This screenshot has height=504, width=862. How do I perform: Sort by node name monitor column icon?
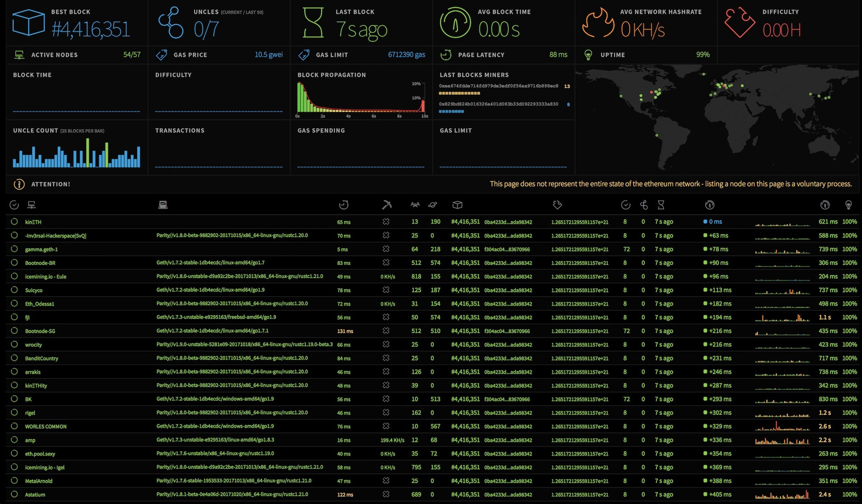pyautogui.click(x=32, y=205)
